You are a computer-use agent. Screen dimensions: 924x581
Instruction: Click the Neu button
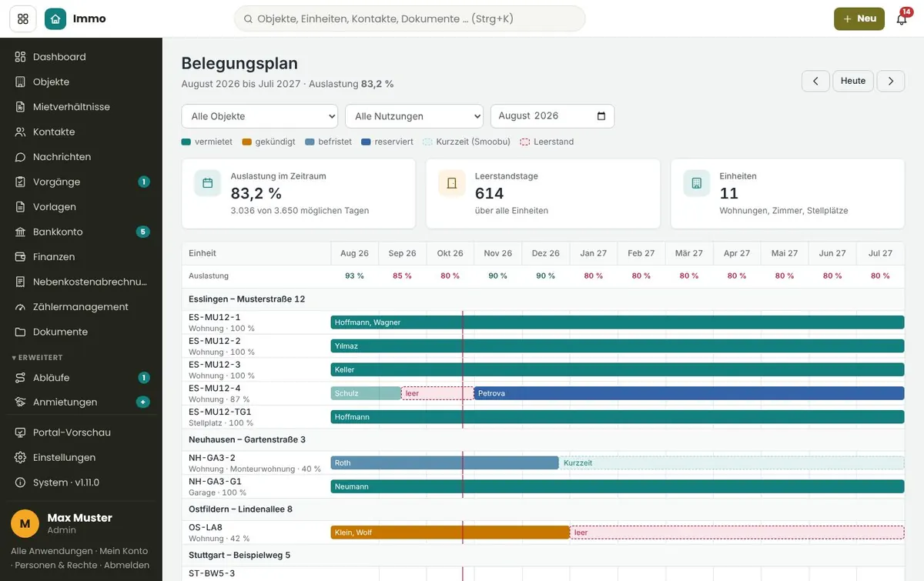[x=859, y=18]
